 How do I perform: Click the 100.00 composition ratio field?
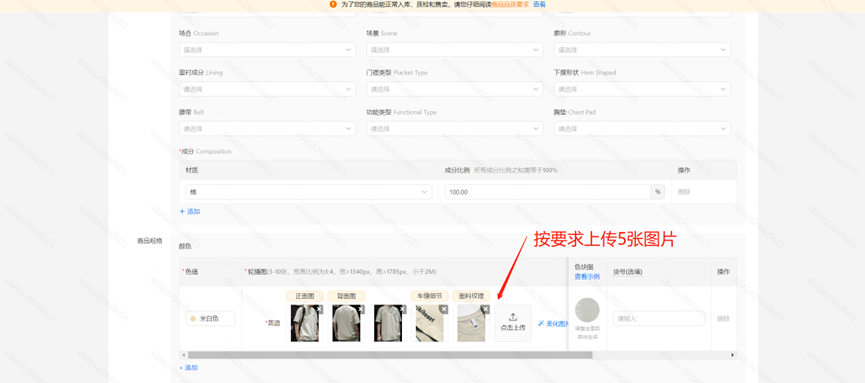click(548, 192)
